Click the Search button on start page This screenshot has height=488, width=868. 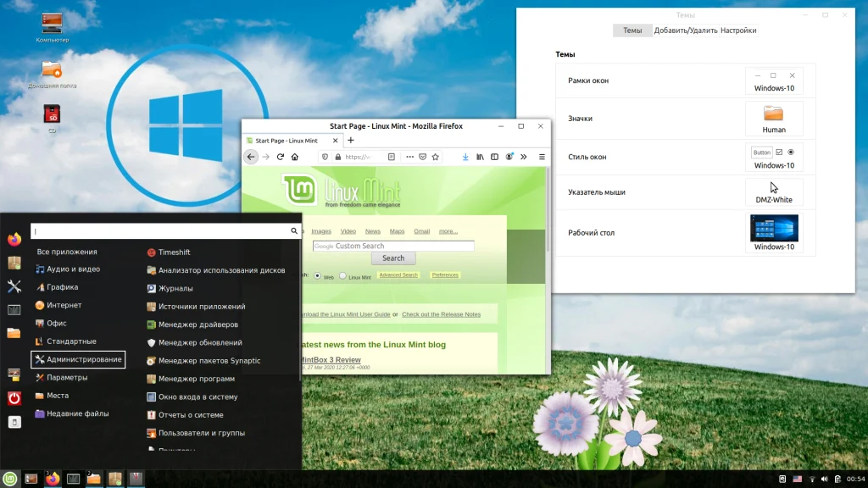pyautogui.click(x=393, y=258)
